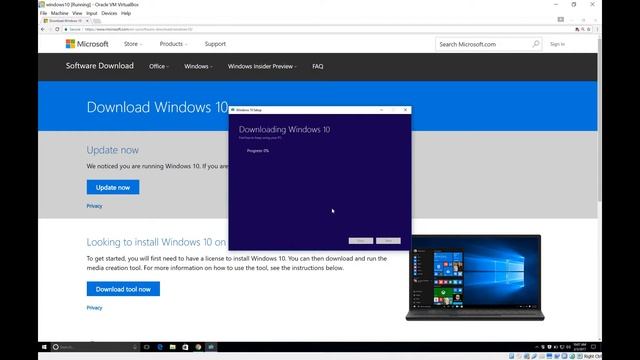640x360 pixels.
Task: Open the Support link
Action: [215, 44]
